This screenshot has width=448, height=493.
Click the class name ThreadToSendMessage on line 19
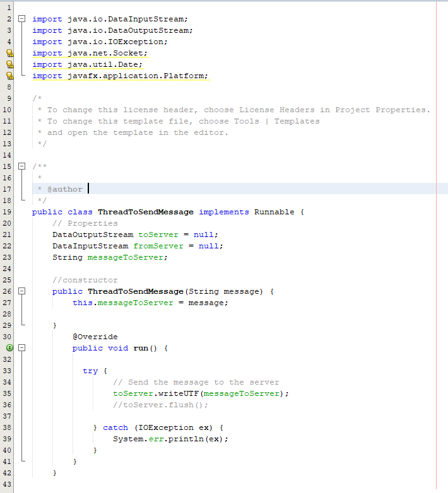point(146,212)
